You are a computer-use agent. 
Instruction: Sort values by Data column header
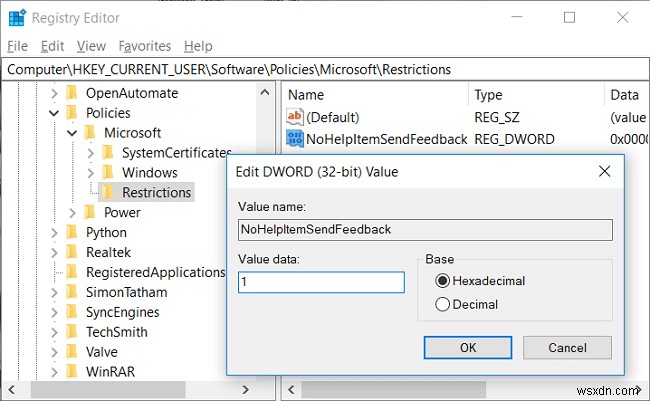click(x=627, y=95)
